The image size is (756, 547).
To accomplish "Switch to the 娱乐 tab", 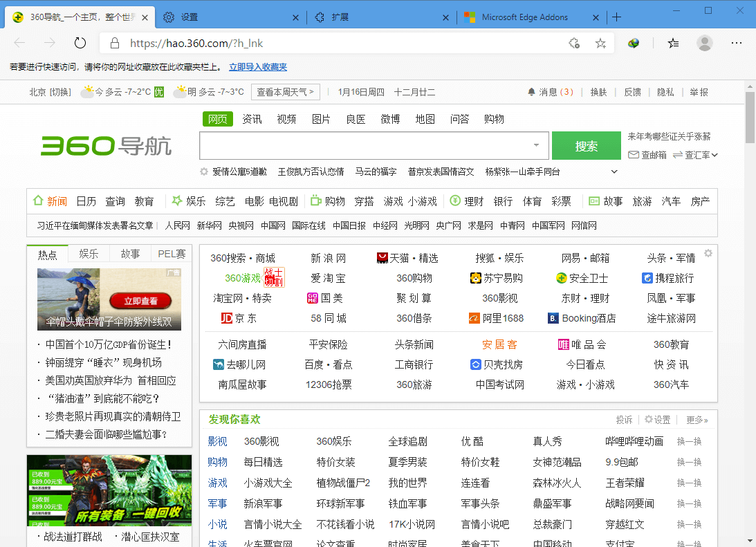I will coord(89,253).
